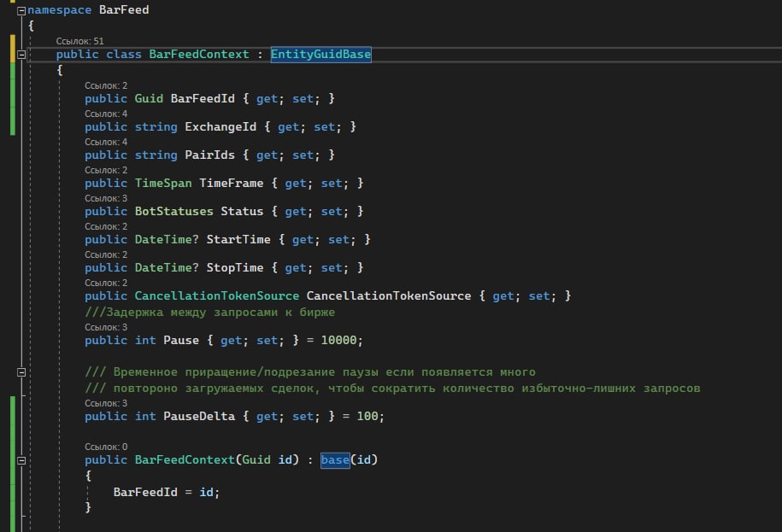Click the highlighted base keyword in the constructor

[x=335, y=460]
